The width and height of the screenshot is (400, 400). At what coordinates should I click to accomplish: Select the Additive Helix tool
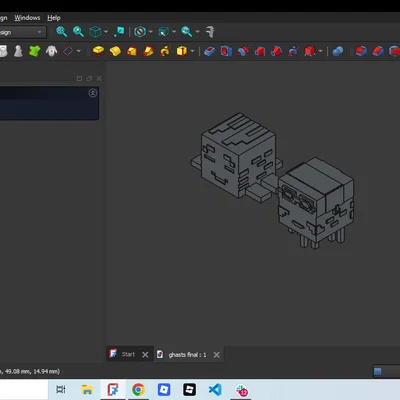[x=165, y=51]
